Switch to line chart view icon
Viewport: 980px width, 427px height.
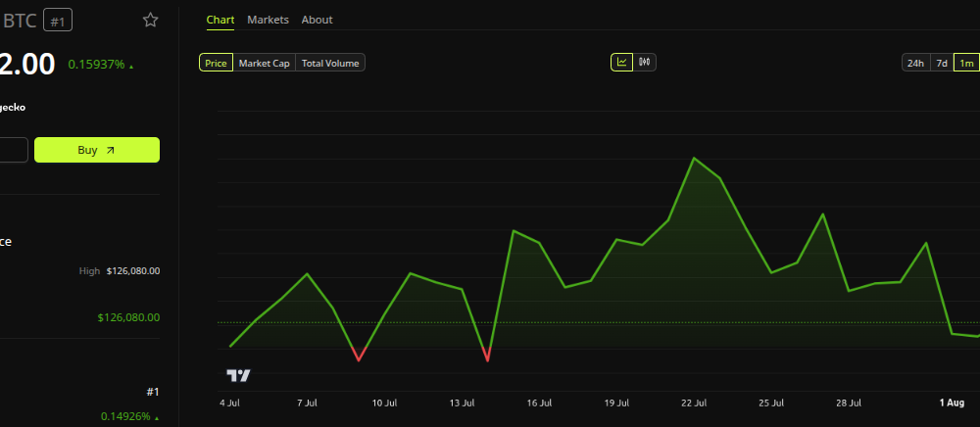click(622, 63)
